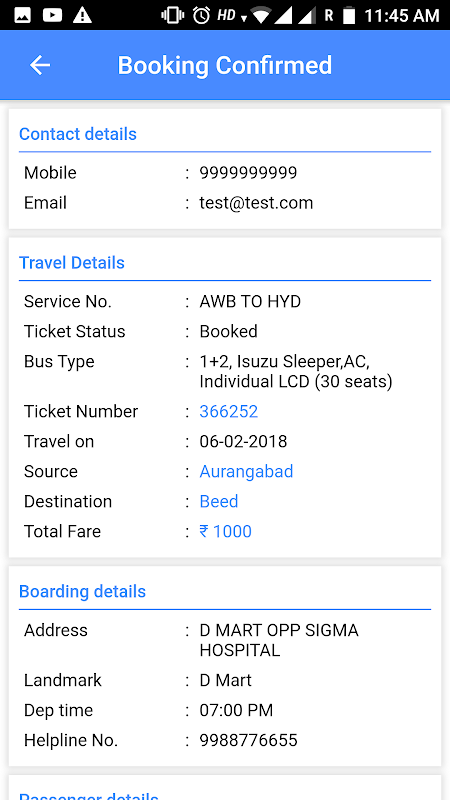This screenshot has height=800, width=450.
Task: Tap the helpline number 9988776655
Action: [x=248, y=740]
